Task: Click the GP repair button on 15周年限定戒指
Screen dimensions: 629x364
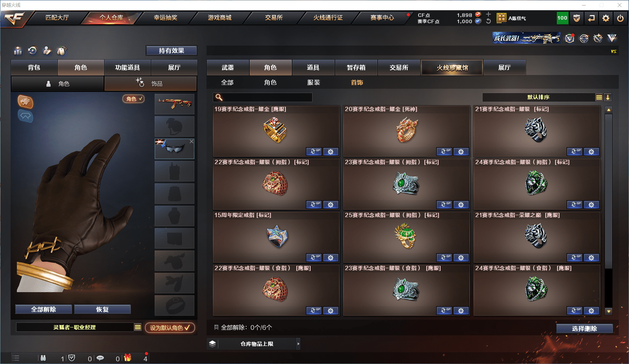Action: pyautogui.click(x=314, y=258)
